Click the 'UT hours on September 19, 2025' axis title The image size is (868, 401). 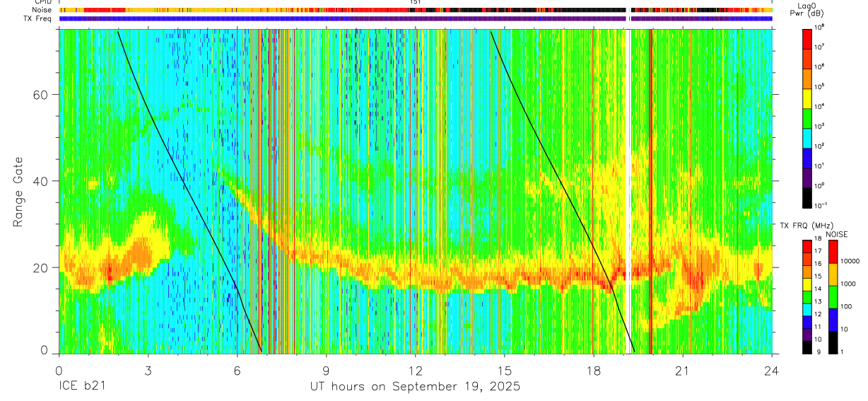coord(415,387)
